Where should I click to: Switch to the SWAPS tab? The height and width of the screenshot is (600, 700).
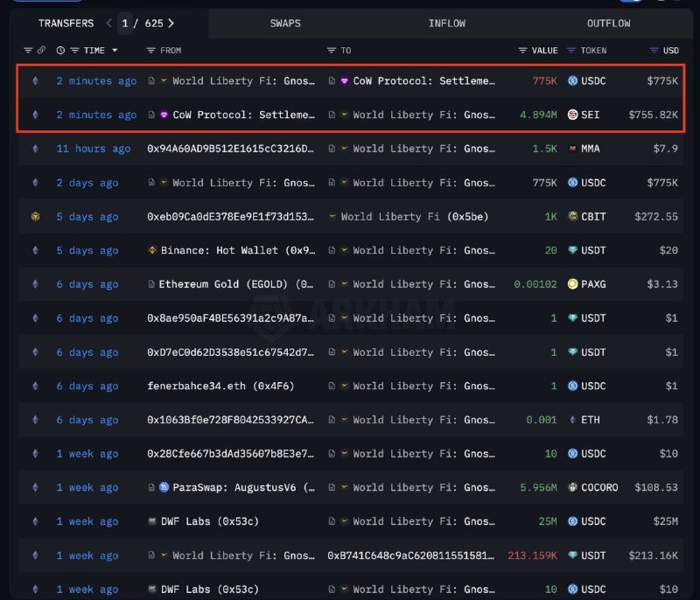(285, 24)
